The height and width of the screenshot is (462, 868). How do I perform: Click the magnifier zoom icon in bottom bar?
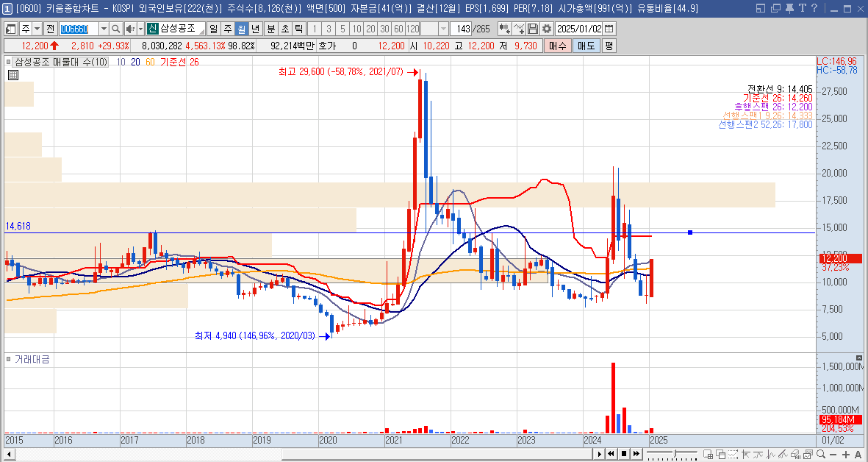[820, 454]
